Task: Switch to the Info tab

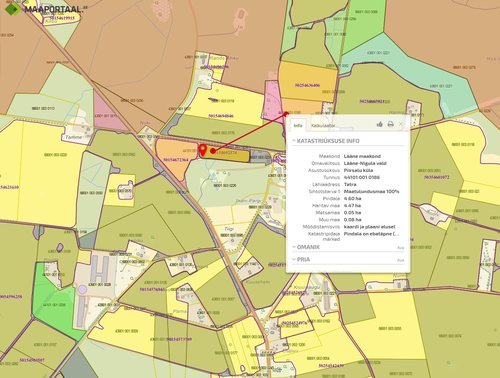Action: pyautogui.click(x=298, y=125)
